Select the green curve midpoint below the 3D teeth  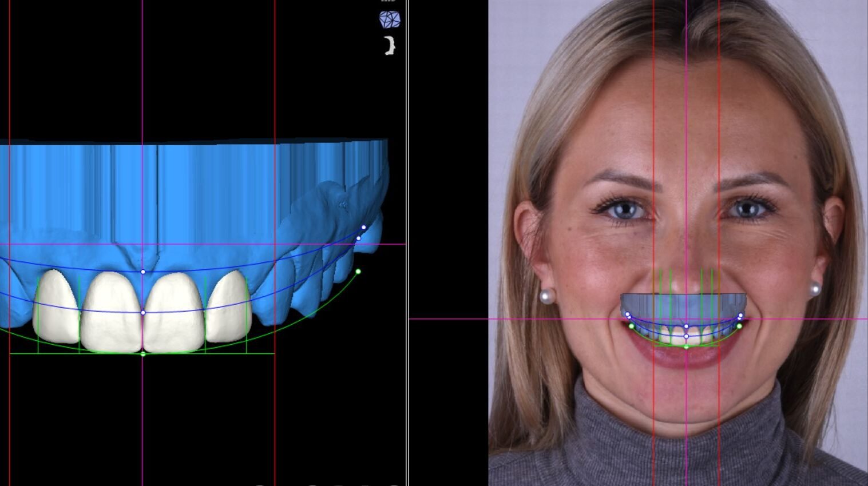click(143, 354)
